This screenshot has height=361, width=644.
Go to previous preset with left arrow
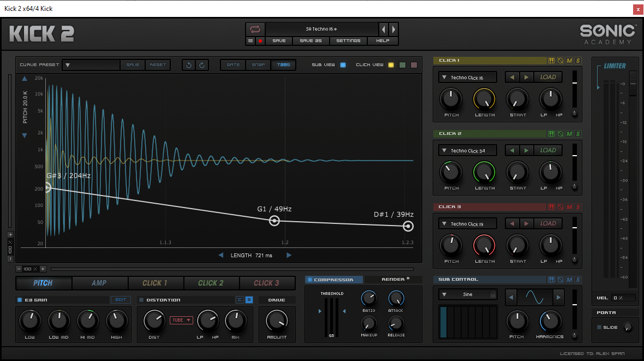click(x=384, y=29)
